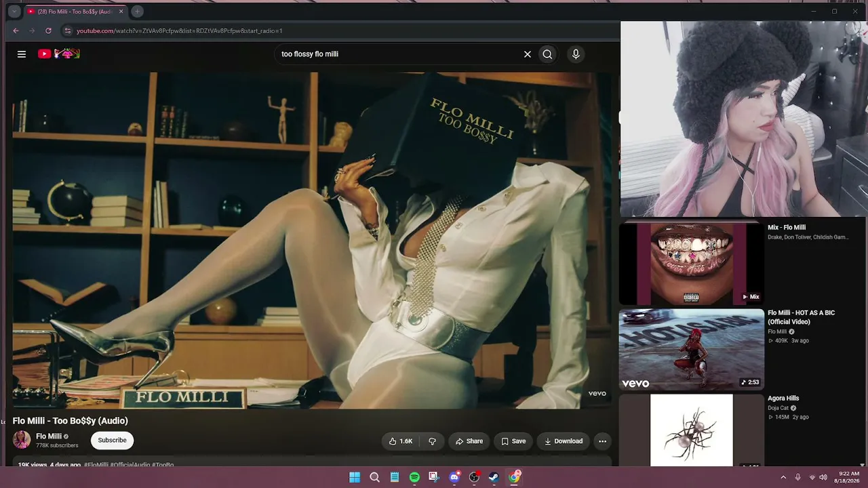Close the Flo Milli browser tab
Image resolution: width=868 pixels, height=488 pixels.
tap(121, 12)
